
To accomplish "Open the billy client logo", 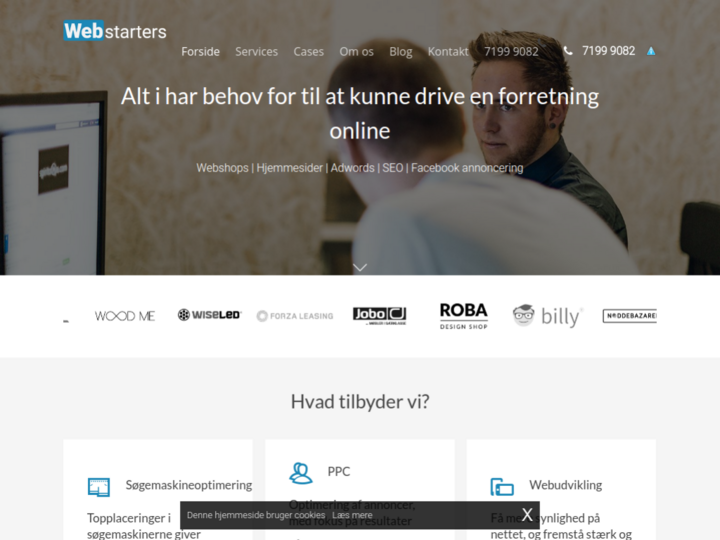I will click(x=547, y=316).
